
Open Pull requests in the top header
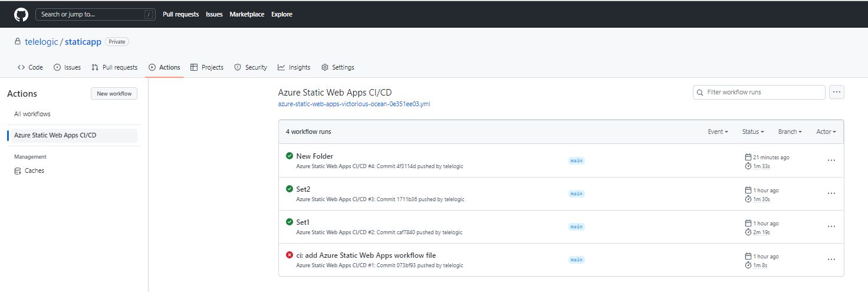coord(180,14)
